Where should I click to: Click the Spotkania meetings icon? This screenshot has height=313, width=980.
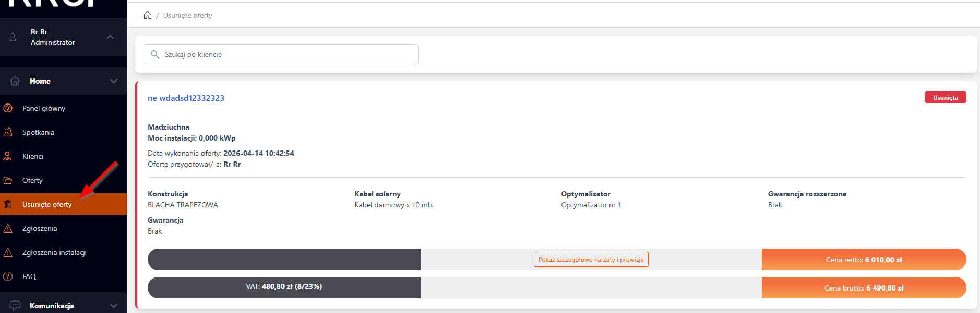click(x=8, y=132)
